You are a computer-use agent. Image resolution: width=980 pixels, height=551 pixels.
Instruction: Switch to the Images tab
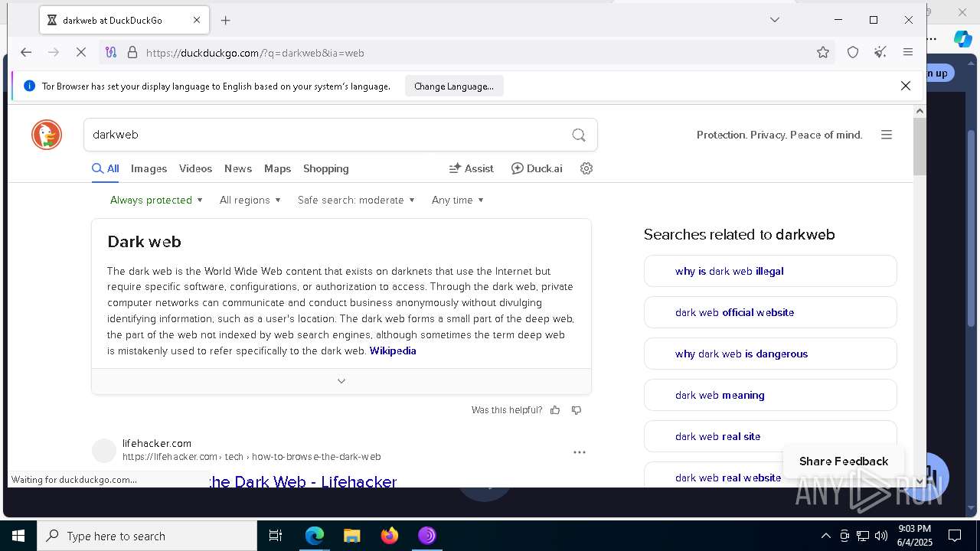149,168
